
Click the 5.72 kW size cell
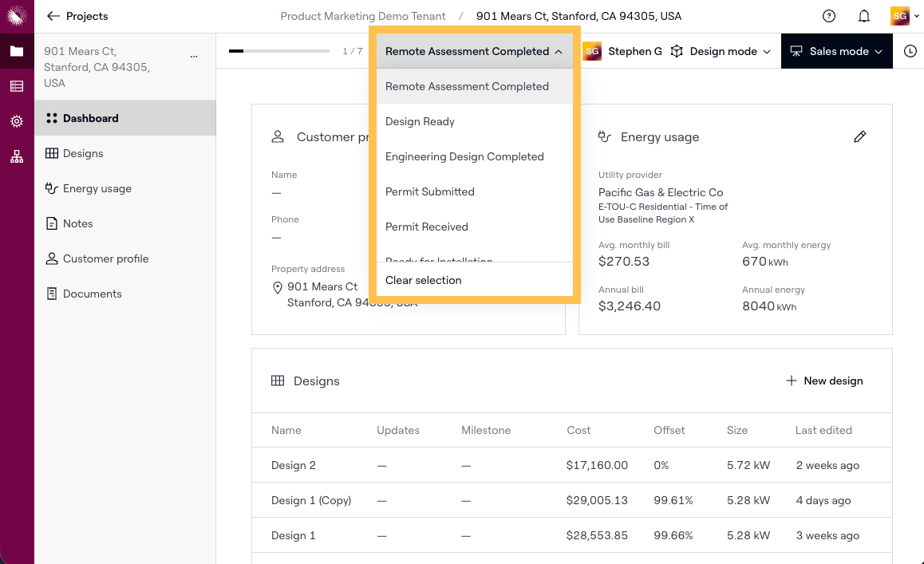(x=748, y=465)
